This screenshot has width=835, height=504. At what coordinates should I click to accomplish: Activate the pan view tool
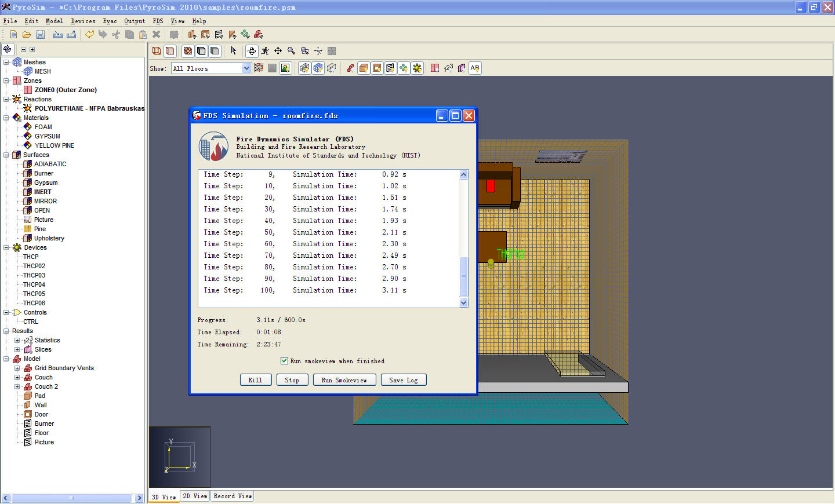pos(278,51)
